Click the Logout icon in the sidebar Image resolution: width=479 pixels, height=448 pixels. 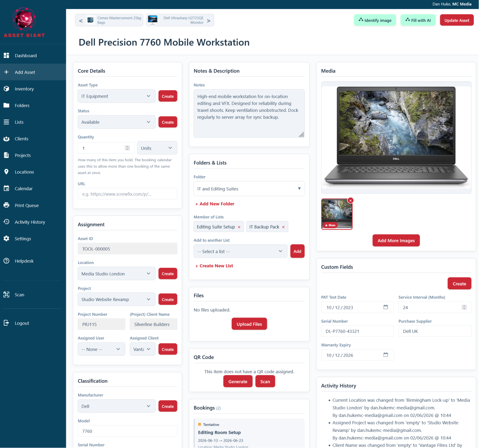click(x=6, y=323)
